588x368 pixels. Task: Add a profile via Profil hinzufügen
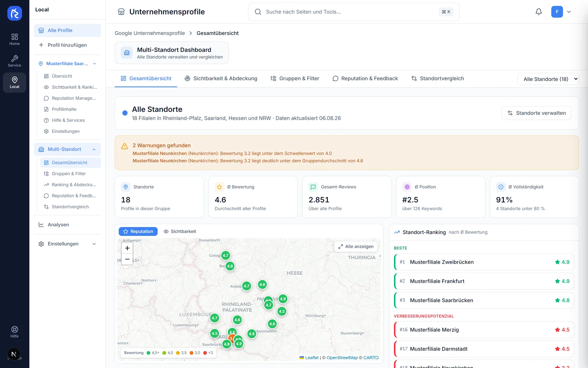point(67,45)
